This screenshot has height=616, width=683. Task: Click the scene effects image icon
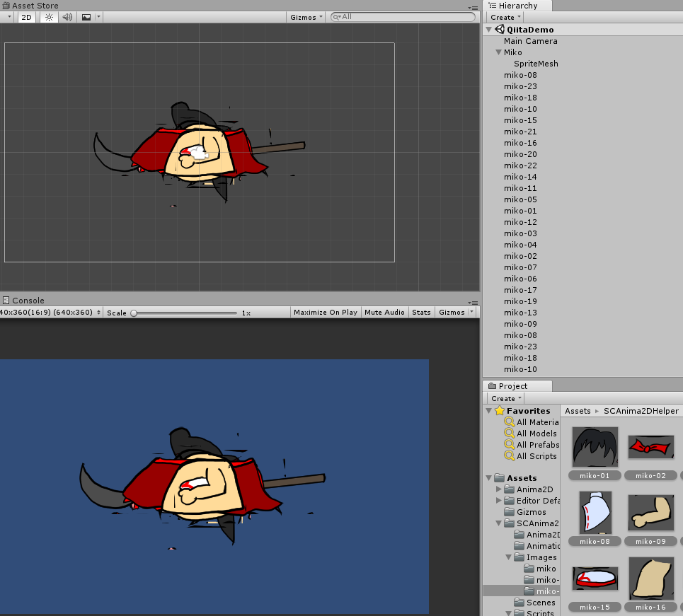click(86, 17)
